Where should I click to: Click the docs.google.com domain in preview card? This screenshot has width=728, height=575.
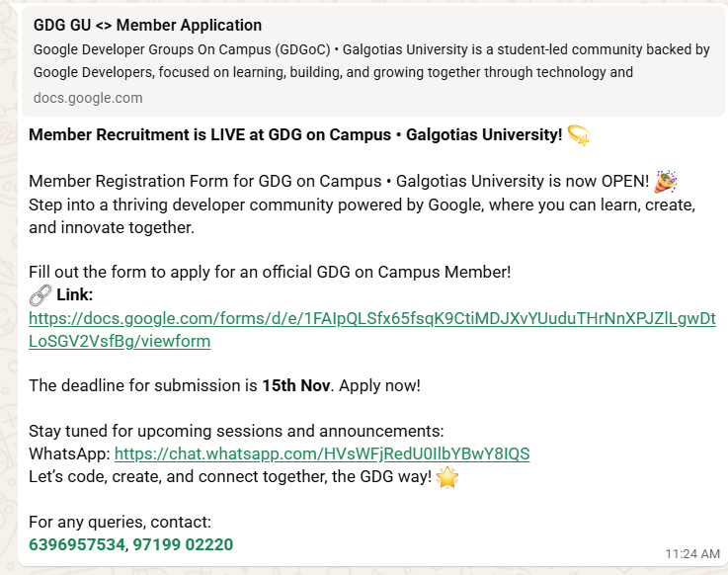pos(88,98)
